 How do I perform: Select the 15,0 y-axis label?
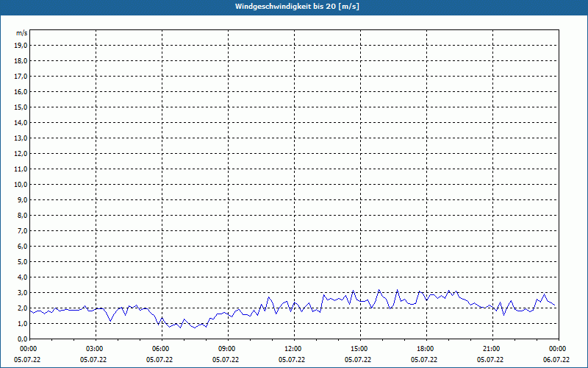point(22,107)
